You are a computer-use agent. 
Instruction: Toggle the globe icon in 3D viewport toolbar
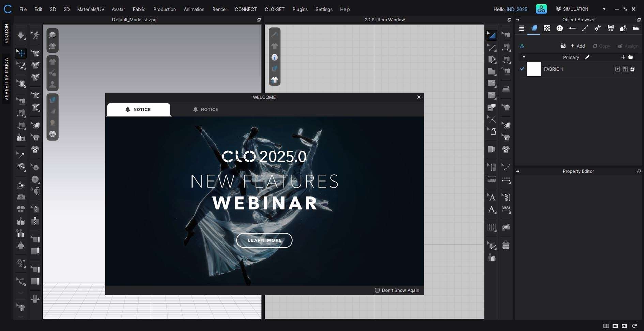52,134
